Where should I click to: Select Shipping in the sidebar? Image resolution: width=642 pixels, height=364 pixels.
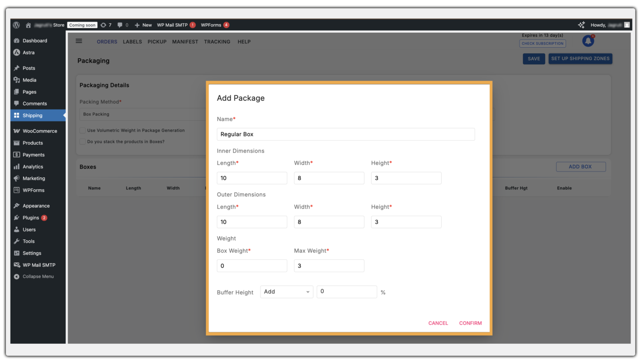38,116
